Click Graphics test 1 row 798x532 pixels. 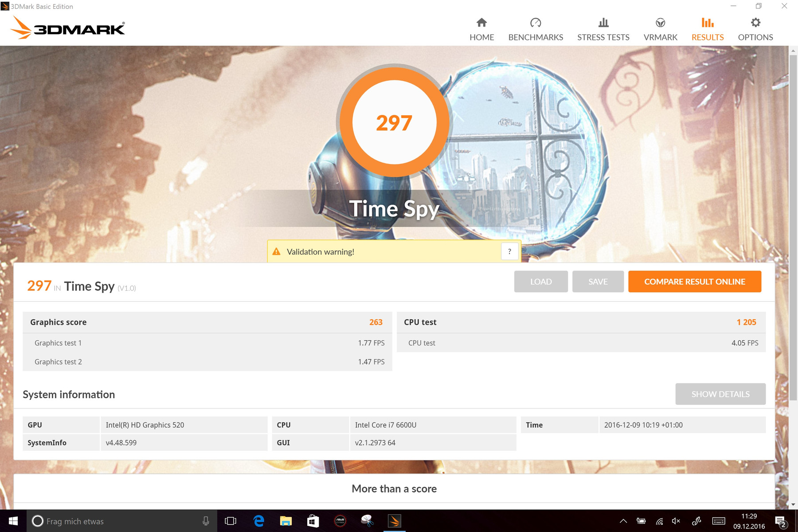coord(207,343)
